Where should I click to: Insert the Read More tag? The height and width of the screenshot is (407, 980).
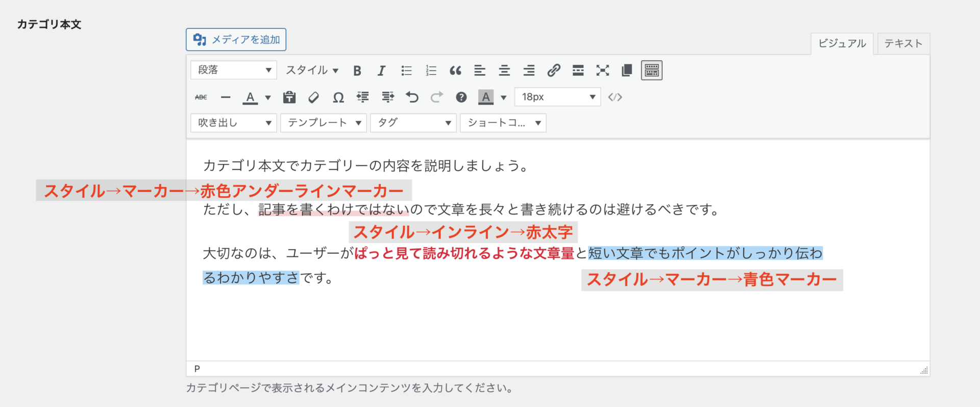[578, 70]
